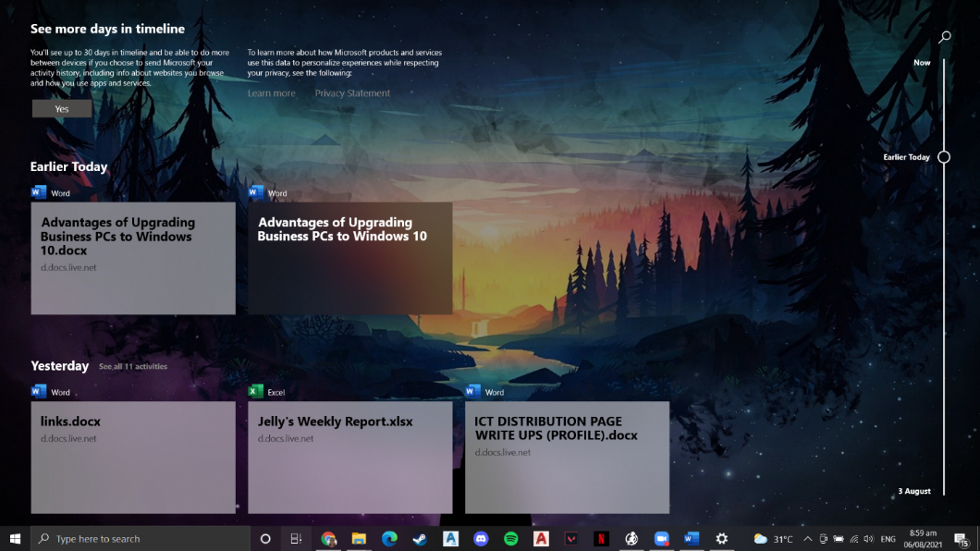Jump to 3 August on the timeline
This screenshot has height=551, width=980.
click(914, 491)
